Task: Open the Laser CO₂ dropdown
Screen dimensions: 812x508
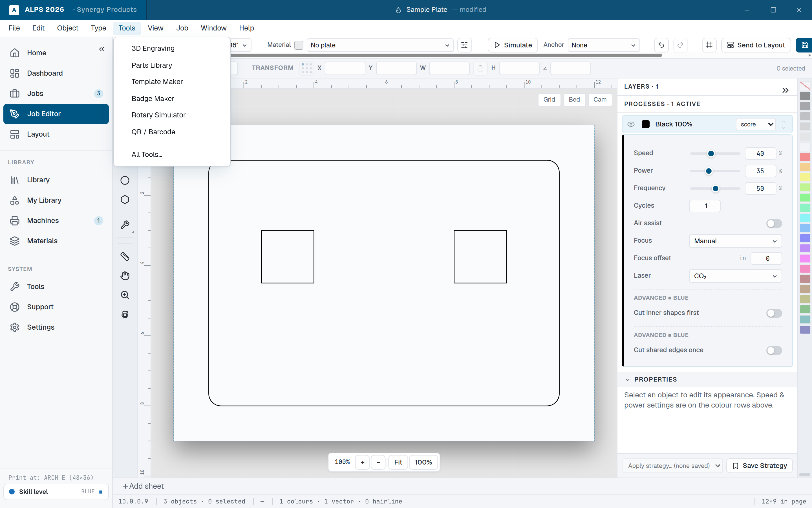Action: pos(735,276)
